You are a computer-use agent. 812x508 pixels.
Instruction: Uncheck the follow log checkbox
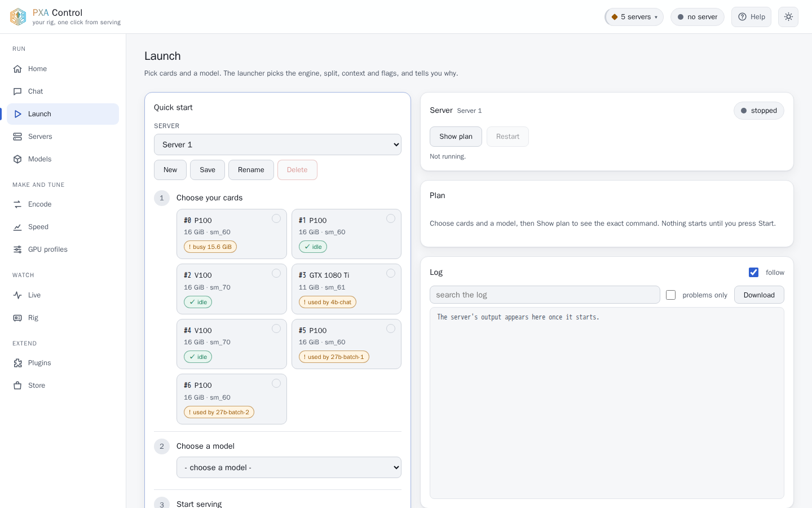753,273
